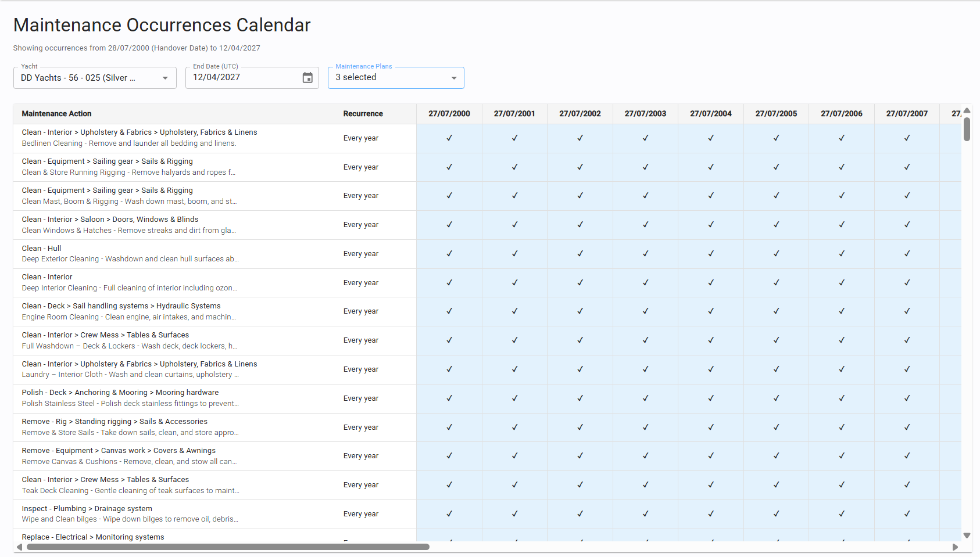
Task: Click the vertical scrollbar thumb
Action: point(967,129)
